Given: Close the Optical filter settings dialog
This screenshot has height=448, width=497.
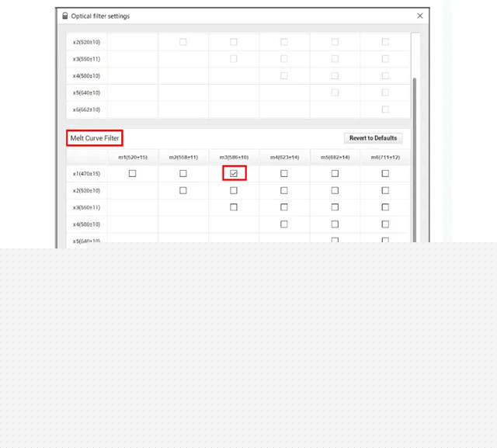Looking at the screenshot, I should 420,16.
